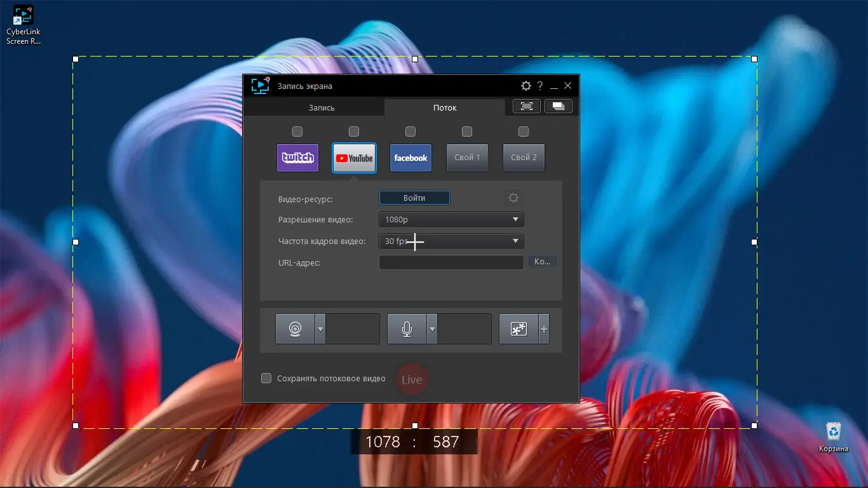
Task: Click the mouse click effects button
Action: coord(519,329)
